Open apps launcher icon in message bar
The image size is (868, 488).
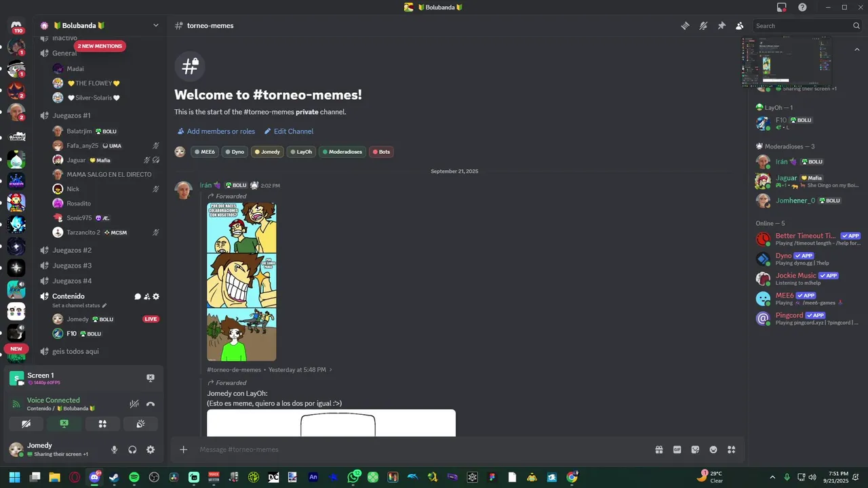pos(732,449)
